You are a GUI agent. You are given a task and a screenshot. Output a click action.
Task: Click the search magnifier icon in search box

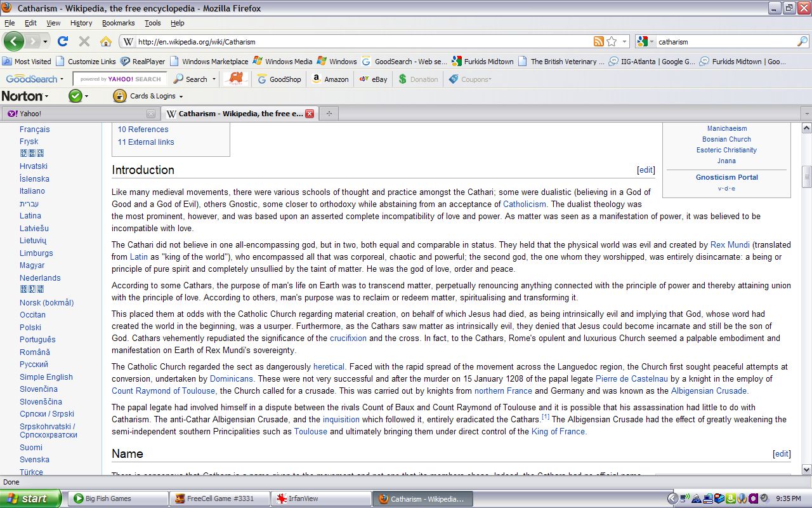click(x=802, y=41)
